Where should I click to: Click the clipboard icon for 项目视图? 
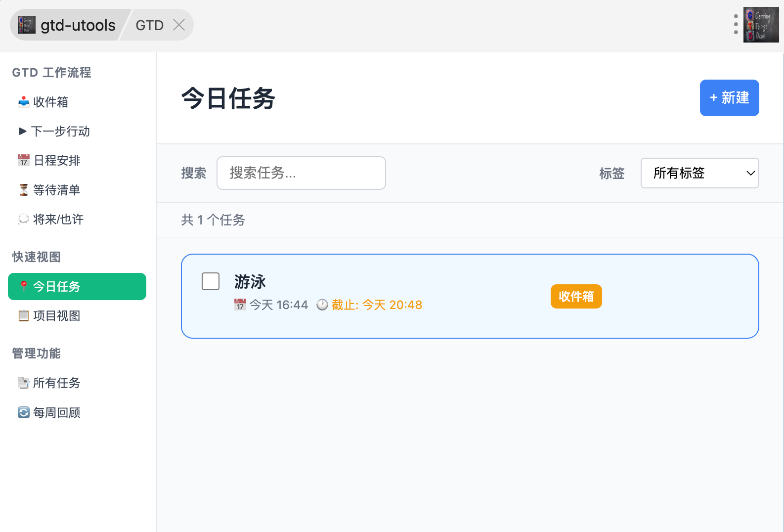(x=23, y=315)
